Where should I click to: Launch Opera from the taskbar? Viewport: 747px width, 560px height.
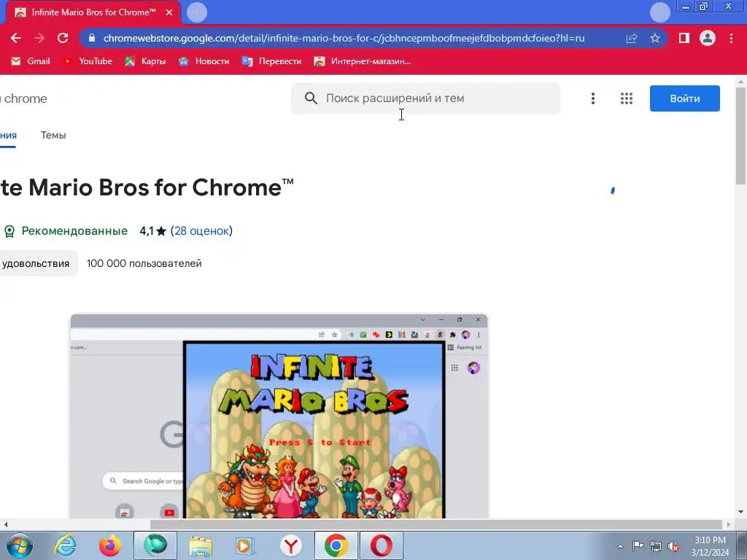click(x=381, y=545)
